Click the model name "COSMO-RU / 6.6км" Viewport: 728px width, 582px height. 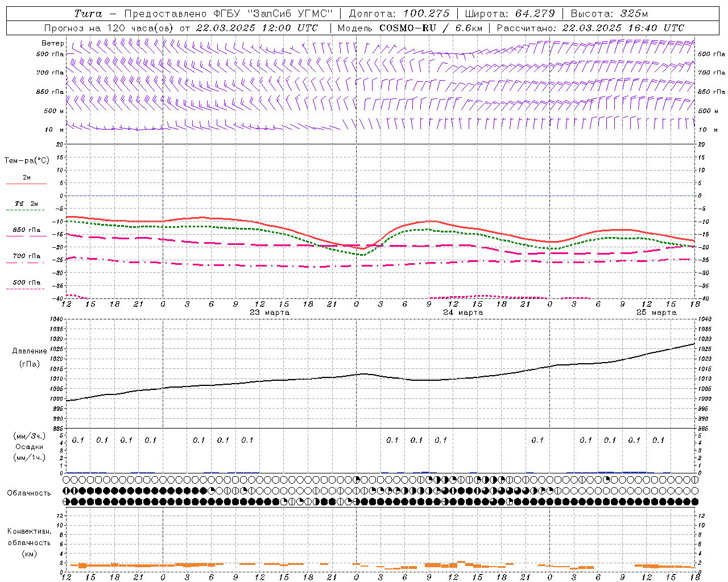click(431, 28)
